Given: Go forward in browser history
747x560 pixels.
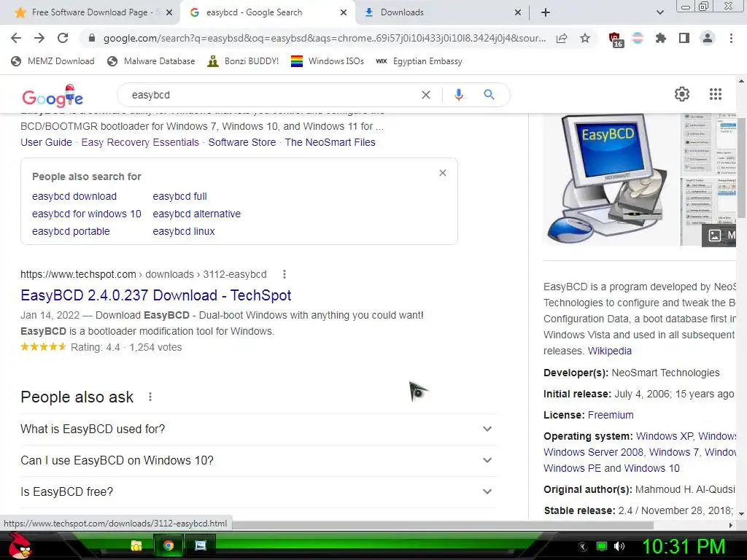Looking at the screenshot, I should (39, 38).
